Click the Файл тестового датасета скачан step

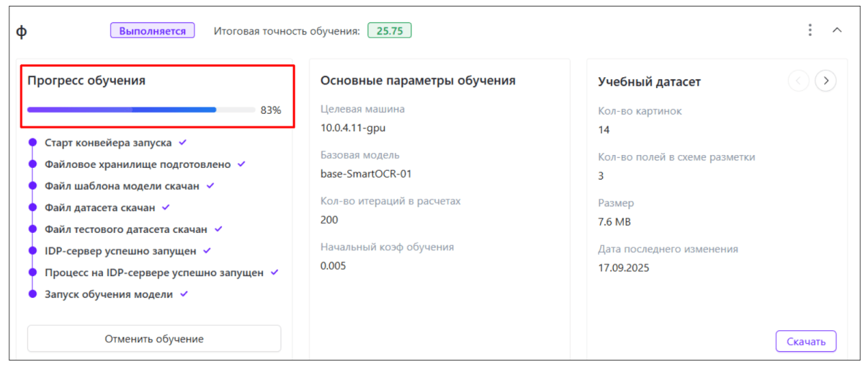[126, 229]
